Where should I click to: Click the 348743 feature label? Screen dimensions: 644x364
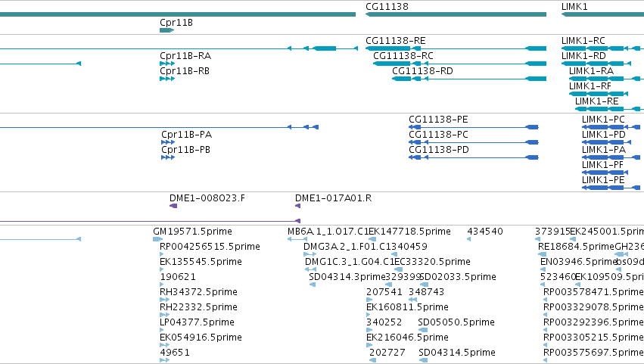coord(426,292)
